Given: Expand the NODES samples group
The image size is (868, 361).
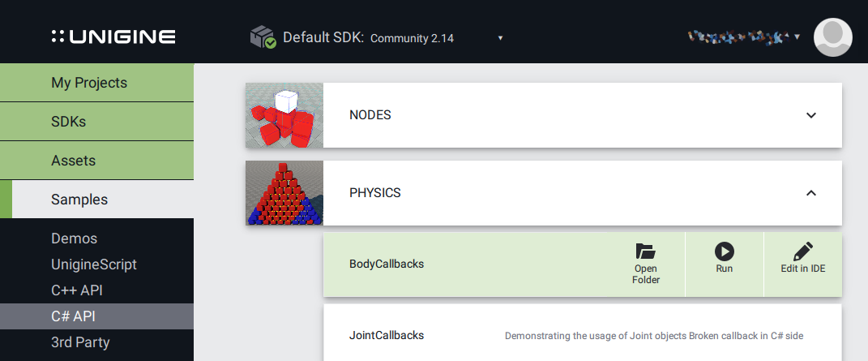Looking at the screenshot, I should [811, 115].
